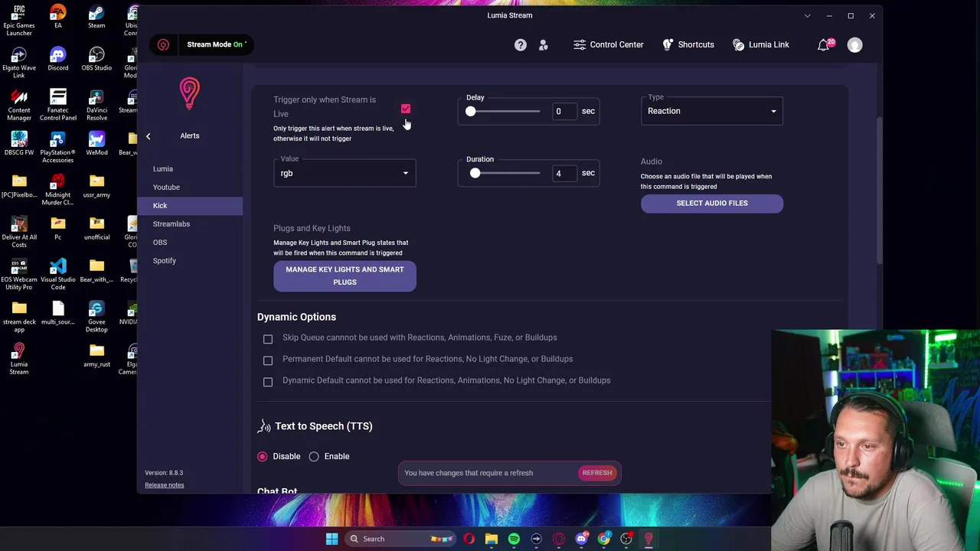Open OBS Studio desktop shortcut
Image resolution: width=980 pixels, height=551 pixels.
pyautogui.click(x=96, y=59)
